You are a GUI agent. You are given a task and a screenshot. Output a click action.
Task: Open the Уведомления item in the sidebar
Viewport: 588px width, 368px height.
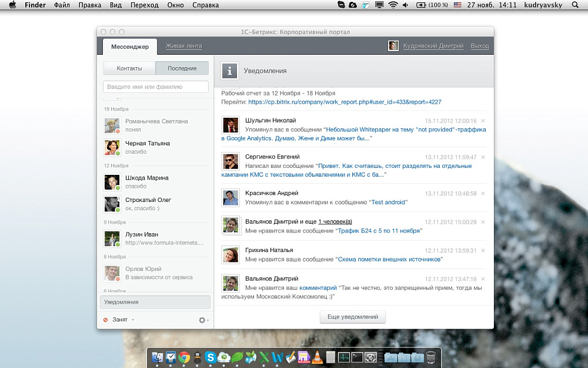155,302
